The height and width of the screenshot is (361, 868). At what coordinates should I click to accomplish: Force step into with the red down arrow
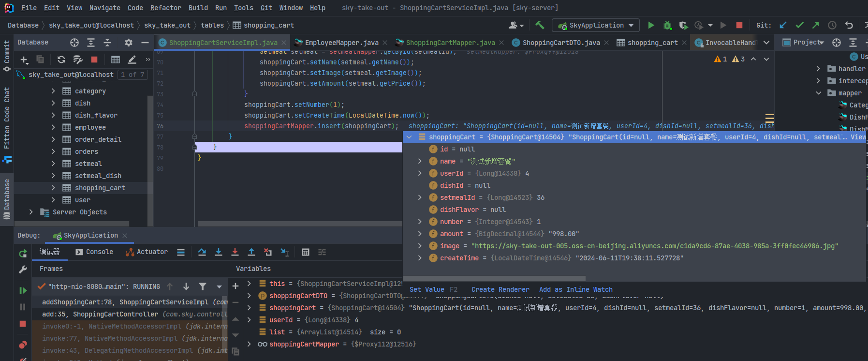click(235, 252)
